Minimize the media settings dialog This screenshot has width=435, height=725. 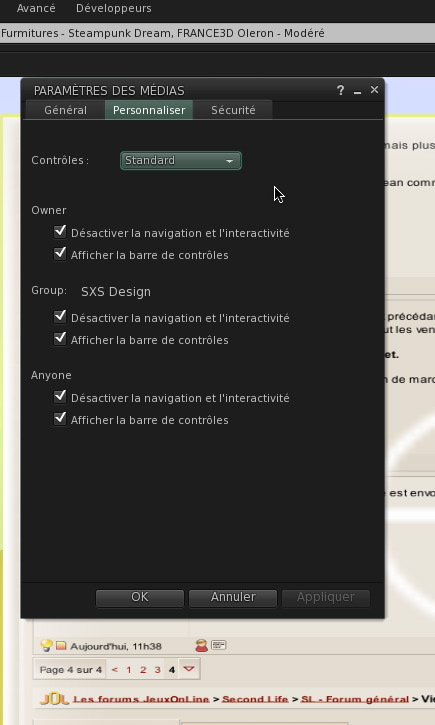[x=357, y=92]
